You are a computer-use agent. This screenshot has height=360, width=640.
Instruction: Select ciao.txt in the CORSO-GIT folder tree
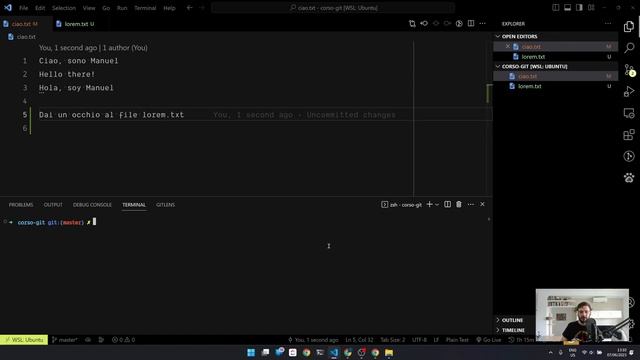pyautogui.click(x=556, y=76)
